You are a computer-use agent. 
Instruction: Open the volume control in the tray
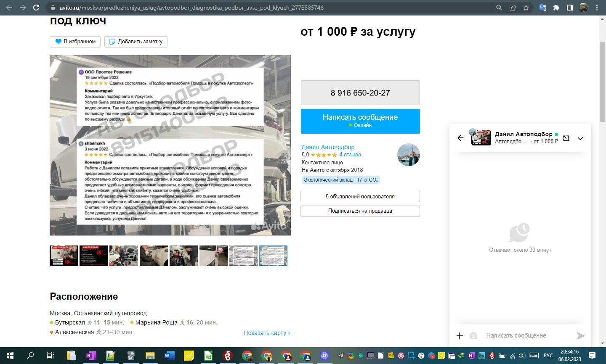pos(522,356)
